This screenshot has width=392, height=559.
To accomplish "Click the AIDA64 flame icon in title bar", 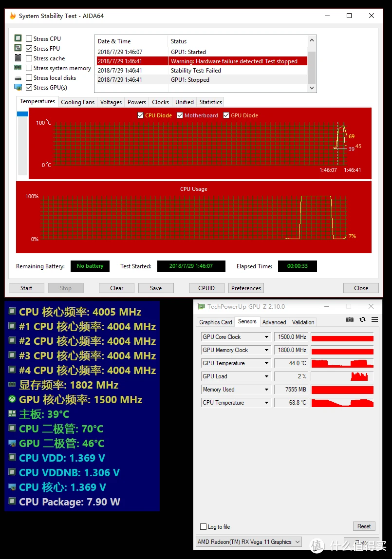I will click(13, 16).
